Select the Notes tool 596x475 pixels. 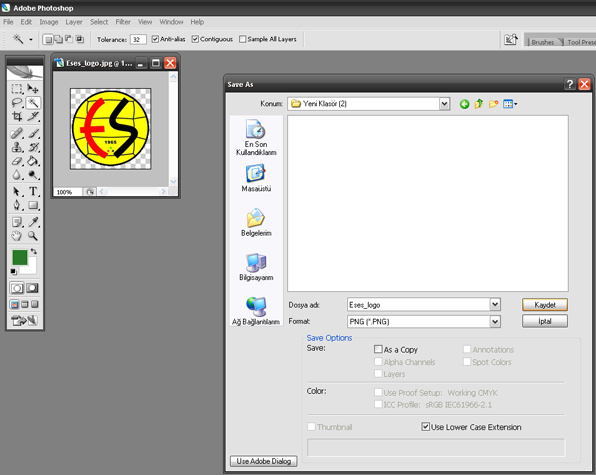pyautogui.click(x=17, y=222)
